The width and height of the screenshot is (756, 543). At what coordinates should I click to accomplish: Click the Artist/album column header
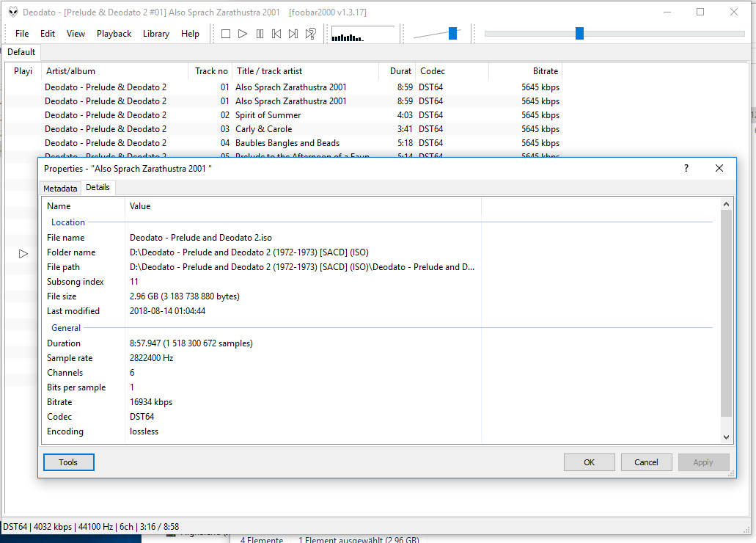click(114, 71)
